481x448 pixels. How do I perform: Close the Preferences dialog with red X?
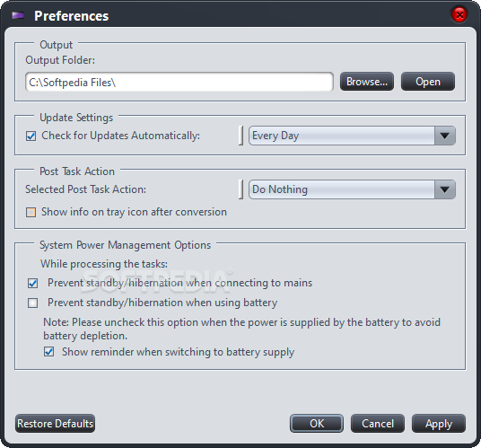click(x=459, y=14)
